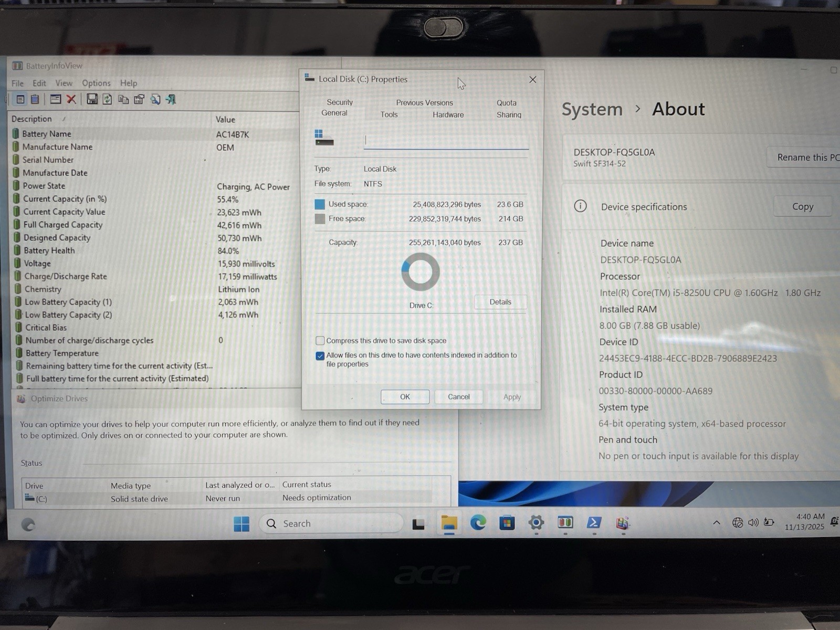Click the gray Free space color square
Image resolution: width=840 pixels, height=630 pixels.
click(x=320, y=219)
